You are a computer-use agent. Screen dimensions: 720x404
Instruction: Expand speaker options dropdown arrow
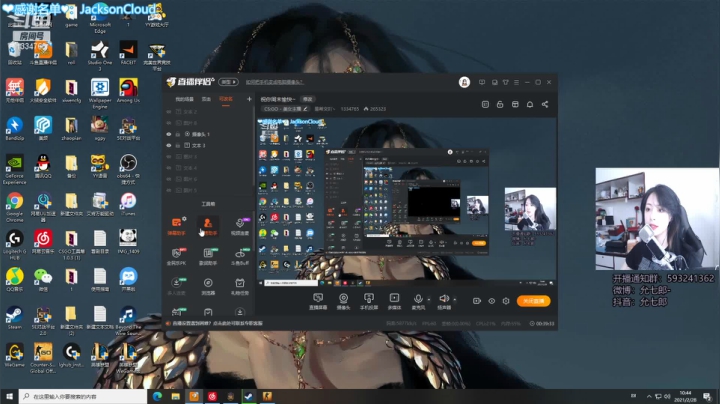pos(455,300)
